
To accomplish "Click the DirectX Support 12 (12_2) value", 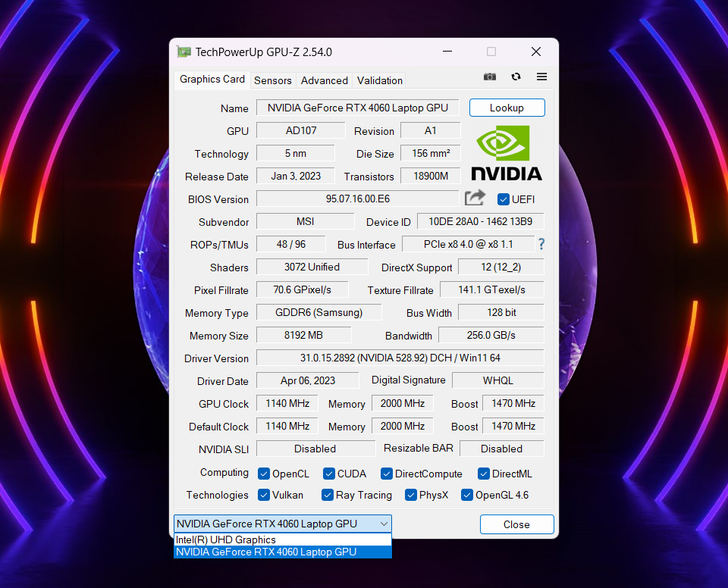I will coord(501,267).
